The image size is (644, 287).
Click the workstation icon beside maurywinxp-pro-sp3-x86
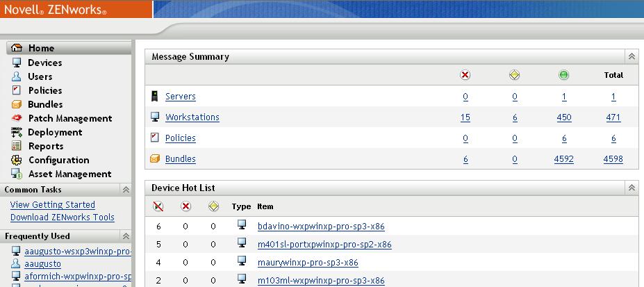coord(242,261)
